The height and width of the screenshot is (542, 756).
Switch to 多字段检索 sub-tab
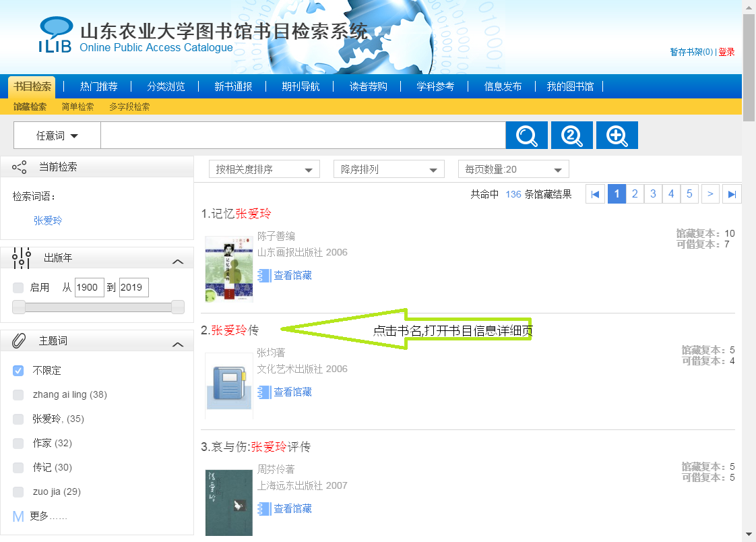129,107
